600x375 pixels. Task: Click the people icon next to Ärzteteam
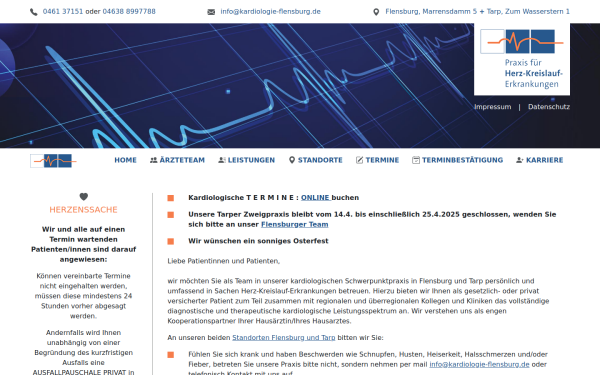pos(153,160)
